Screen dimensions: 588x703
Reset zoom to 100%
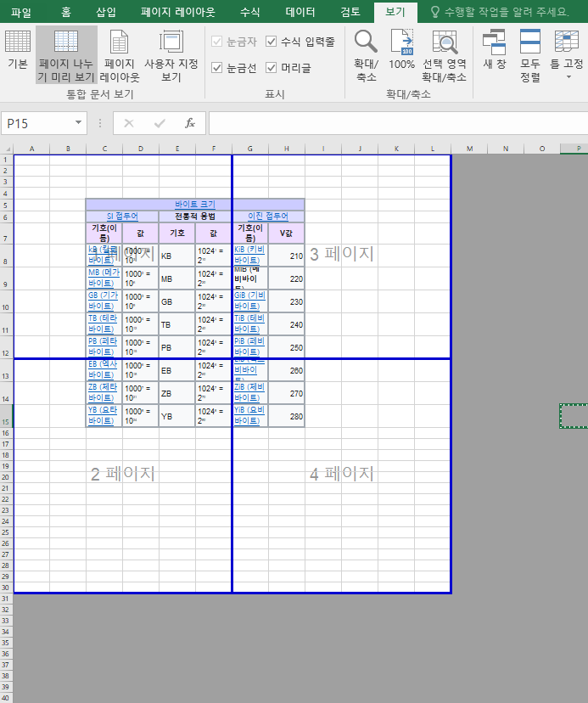pos(401,50)
